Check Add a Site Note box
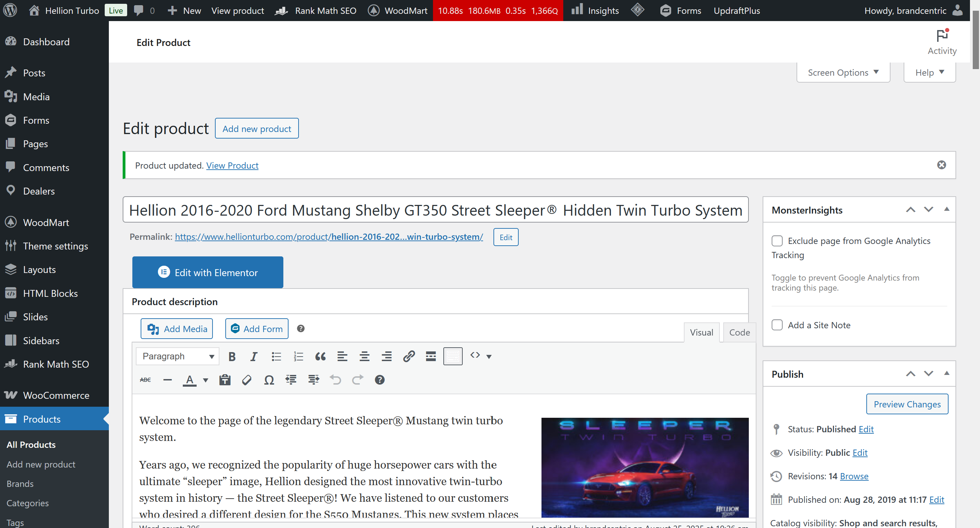The height and width of the screenshot is (528, 980). (777, 325)
